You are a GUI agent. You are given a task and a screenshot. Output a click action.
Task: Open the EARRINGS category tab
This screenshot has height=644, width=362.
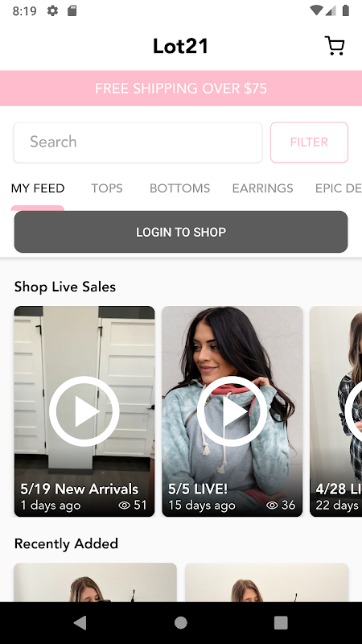(x=263, y=188)
